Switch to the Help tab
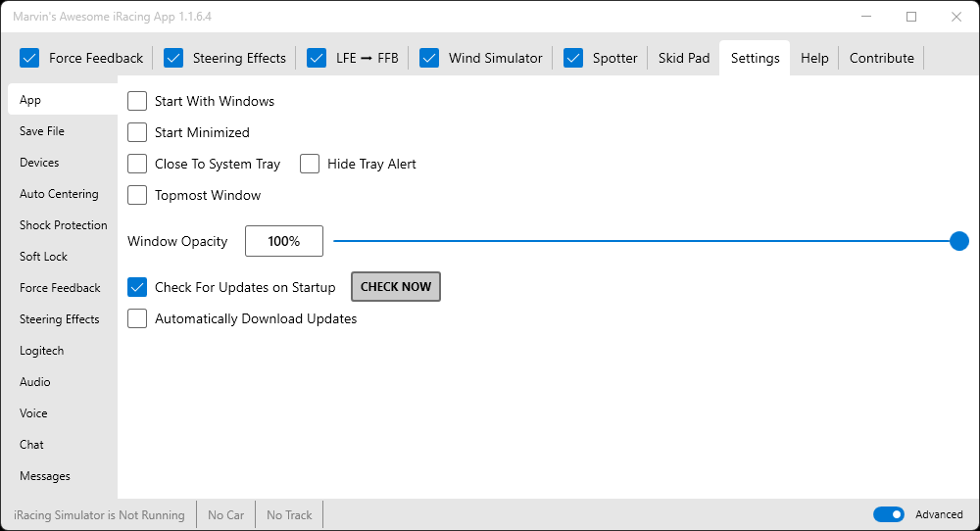Viewport: 980px width, 531px height. 814,58
